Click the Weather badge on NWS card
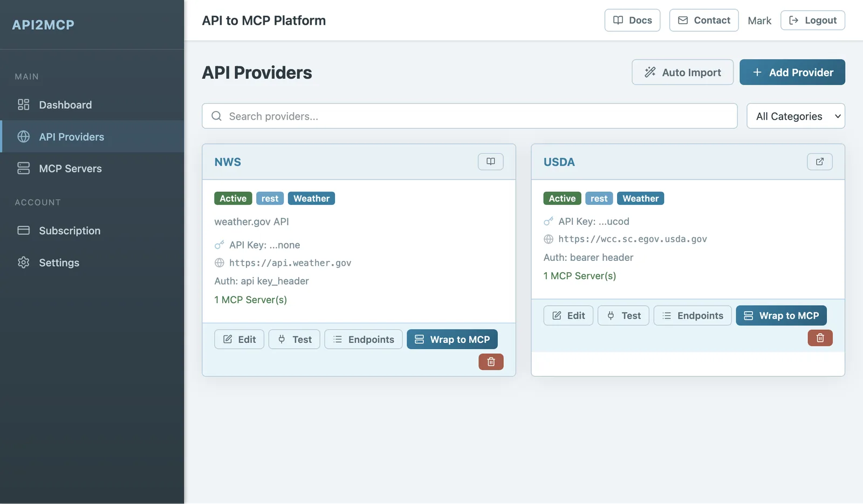863x504 pixels. click(x=311, y=198)
